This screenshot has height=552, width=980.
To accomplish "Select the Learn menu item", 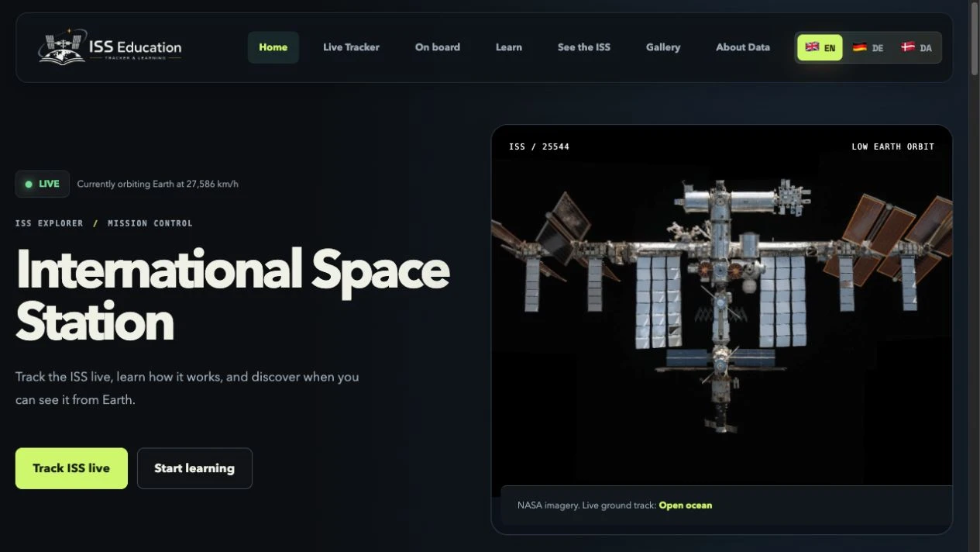I will [x=508, y=47].
